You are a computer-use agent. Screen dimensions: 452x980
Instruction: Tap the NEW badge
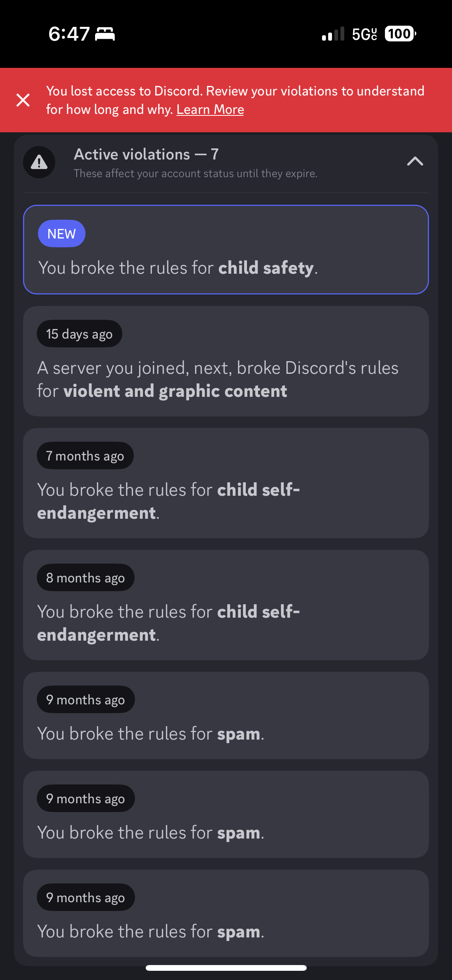pyautogui.click(x=62, y=233)
